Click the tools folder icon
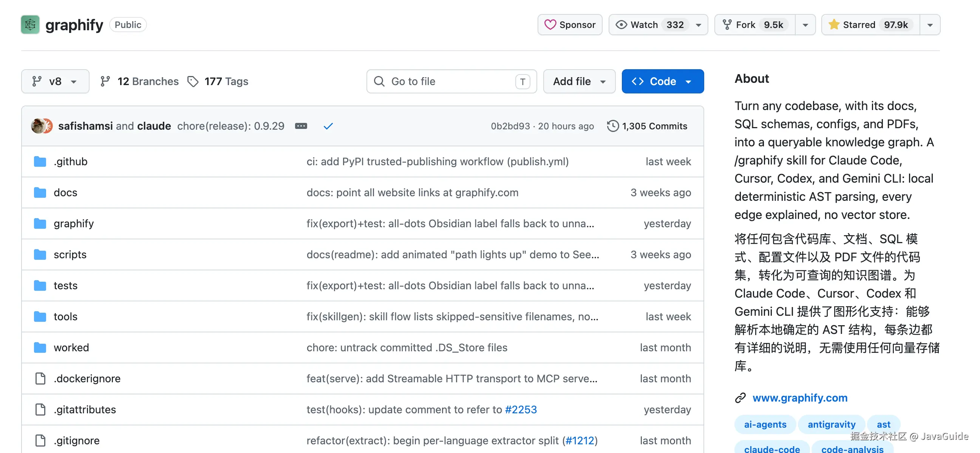The image size is (980, 453). click(40, 317)
